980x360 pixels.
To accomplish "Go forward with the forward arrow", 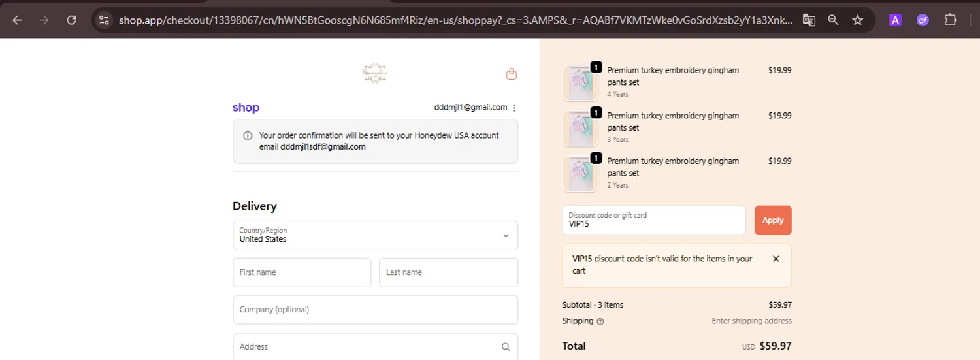I will [44, 20].
